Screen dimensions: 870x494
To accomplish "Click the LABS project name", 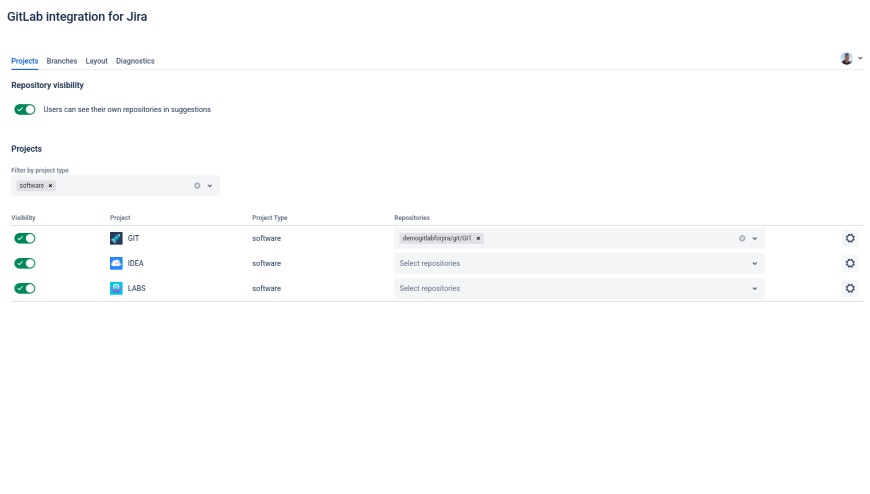I will pos(136,288).
